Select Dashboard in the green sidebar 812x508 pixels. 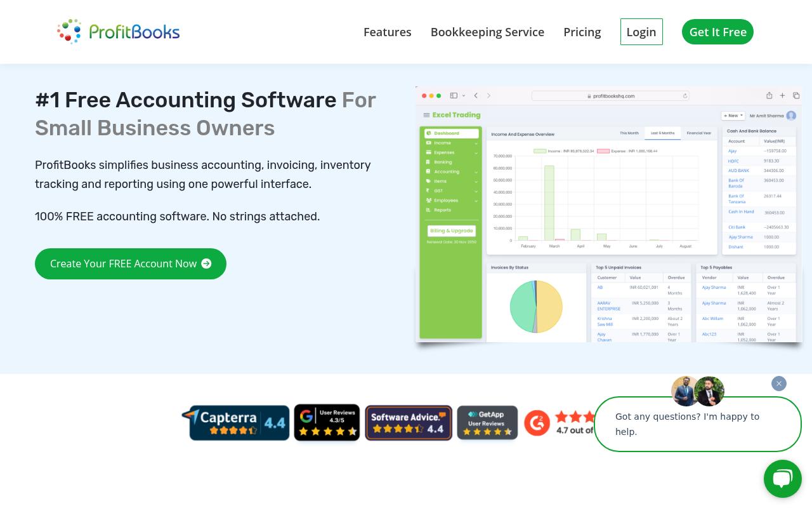[452, 133]
